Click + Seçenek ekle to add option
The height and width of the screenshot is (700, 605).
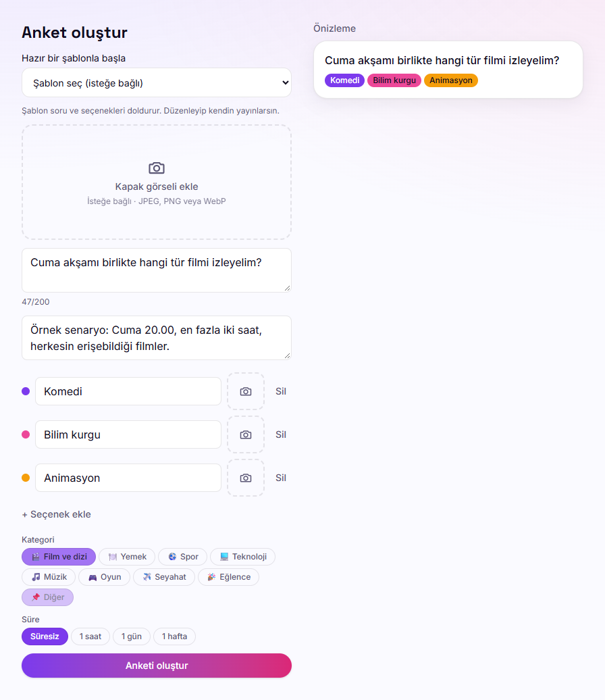pyautogui.click(x=56, y=514)
